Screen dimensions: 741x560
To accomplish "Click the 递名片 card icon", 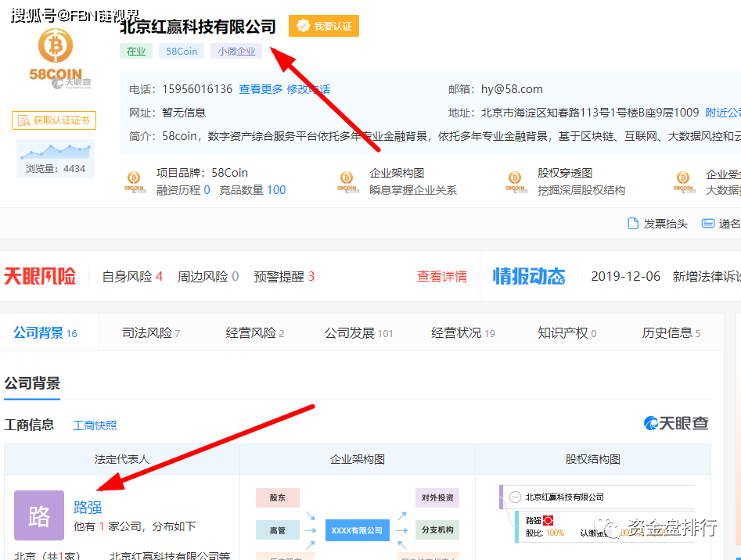I will pos(708,224).
